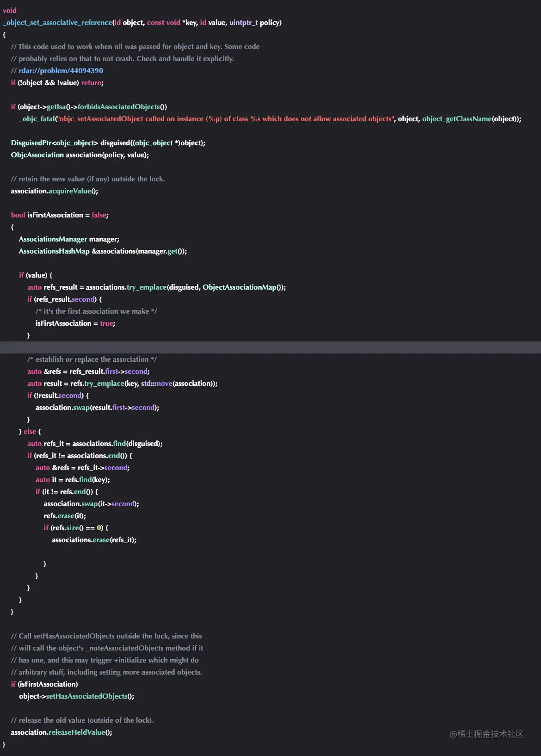Click associations.erase(refs_it) statement
Screen dimensions: 541x756
[x=94, y=540]
